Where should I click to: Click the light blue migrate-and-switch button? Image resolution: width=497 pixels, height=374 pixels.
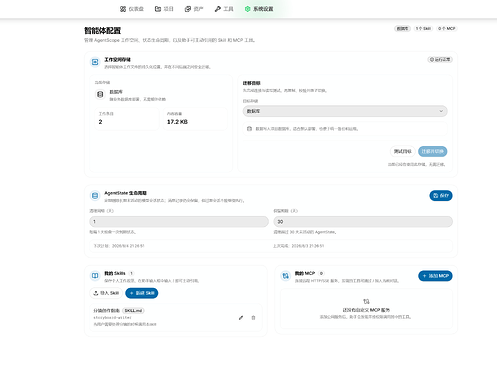(433, 151)
